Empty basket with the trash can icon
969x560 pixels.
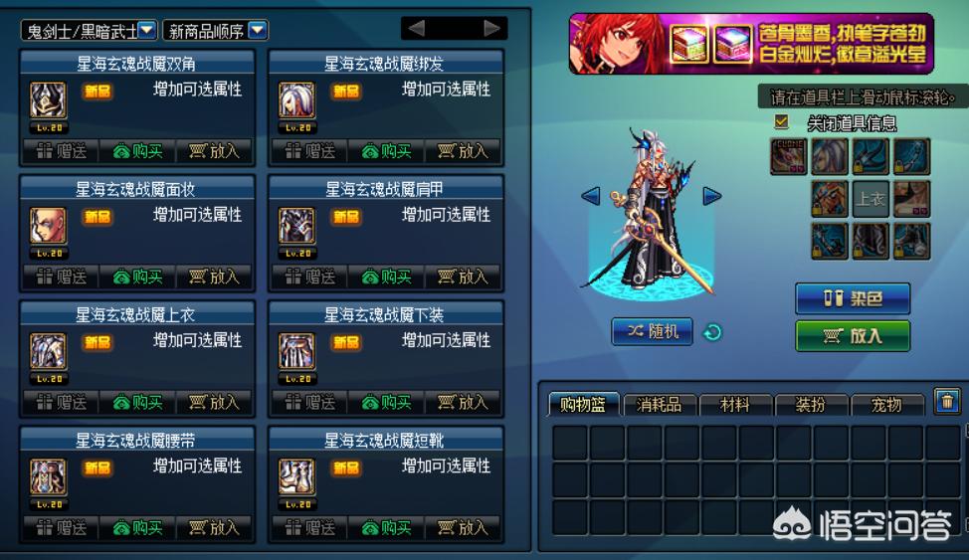coord(947,403)
